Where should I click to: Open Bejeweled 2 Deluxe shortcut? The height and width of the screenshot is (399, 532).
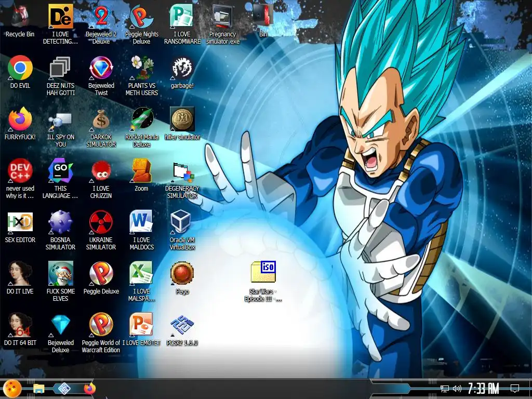click(x=101, y=16)
